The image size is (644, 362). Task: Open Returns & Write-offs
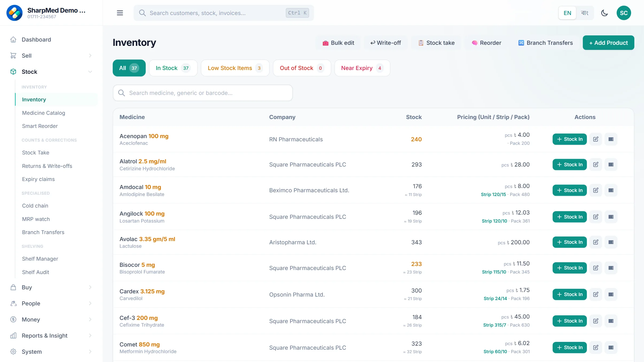(x=47, y=166)
